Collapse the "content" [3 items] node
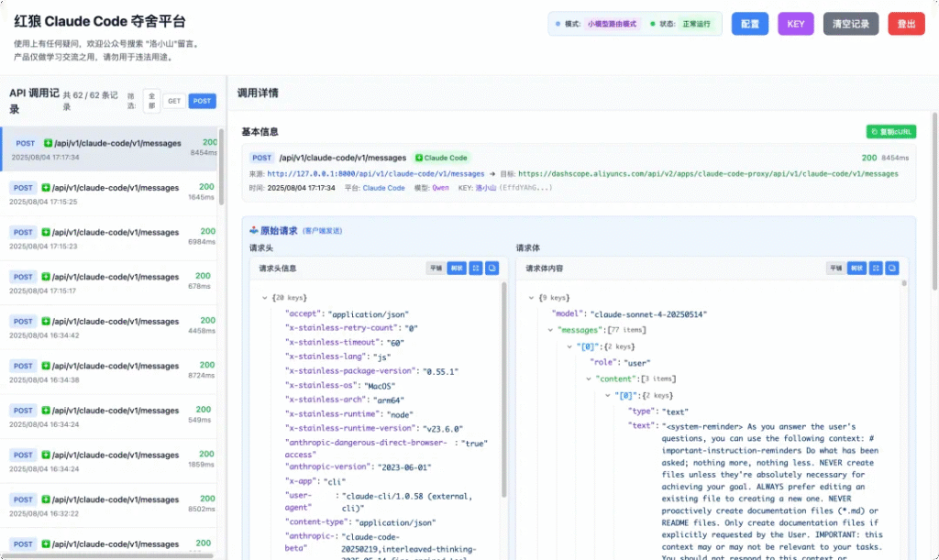 pos(589,379)
